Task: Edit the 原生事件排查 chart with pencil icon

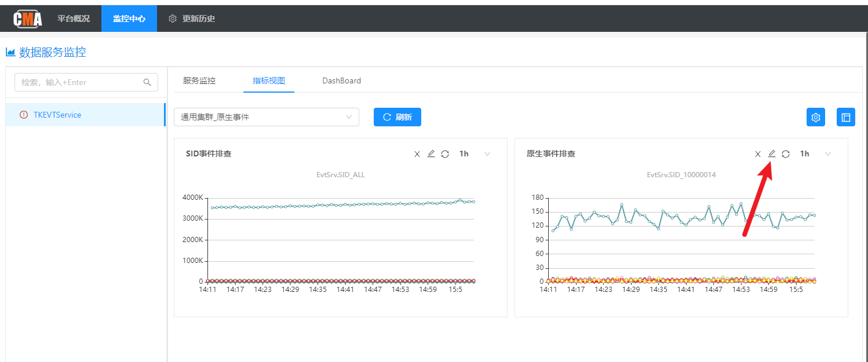Action: coord(771,153)
